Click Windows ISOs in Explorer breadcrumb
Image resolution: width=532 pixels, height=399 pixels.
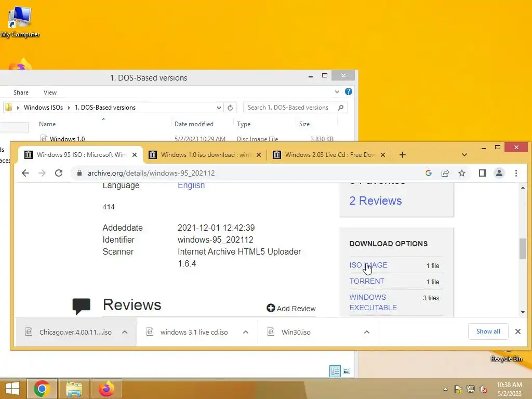[43, 108]
